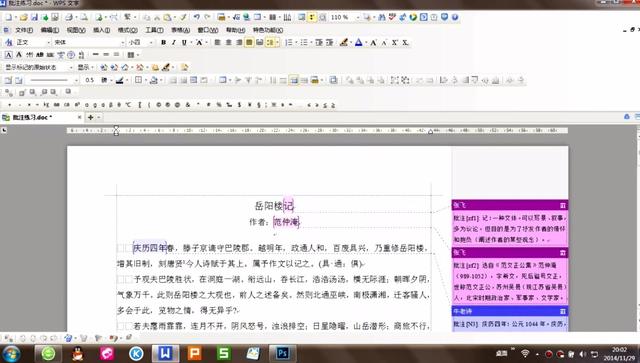Viewport: 640px width, 363px height.
Task: Open the 文件 menu
Action: point(24,30)
